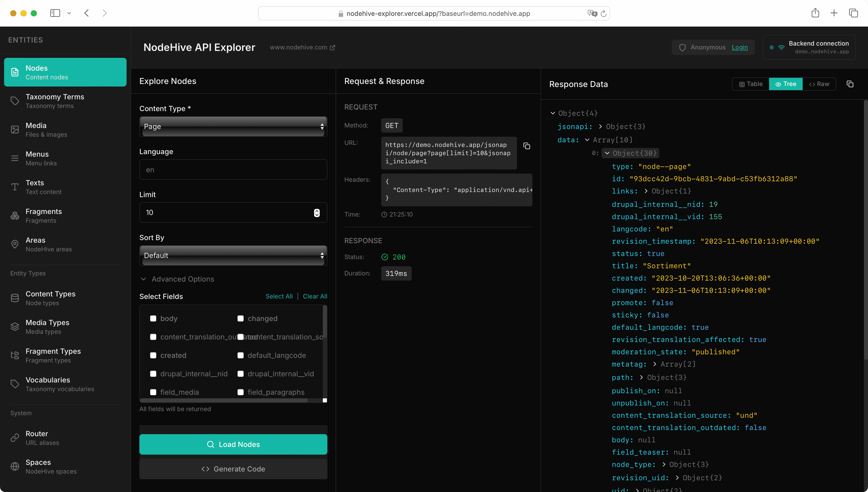Screen dimensions: 868x492
Task: Copy the response data
Action: (850, 84)
